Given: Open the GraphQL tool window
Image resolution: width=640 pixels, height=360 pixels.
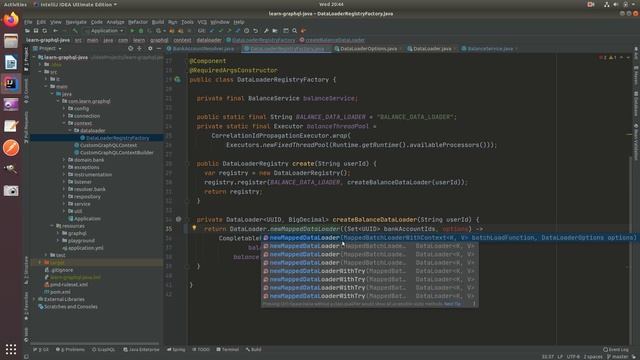Looking at the screenshot, I should [104, 349].
